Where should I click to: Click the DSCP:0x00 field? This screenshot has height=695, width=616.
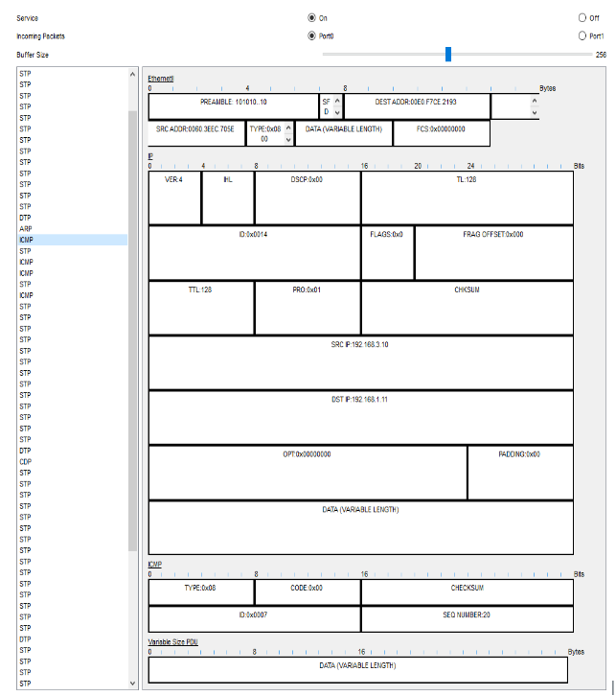click(x=308, y=197)
